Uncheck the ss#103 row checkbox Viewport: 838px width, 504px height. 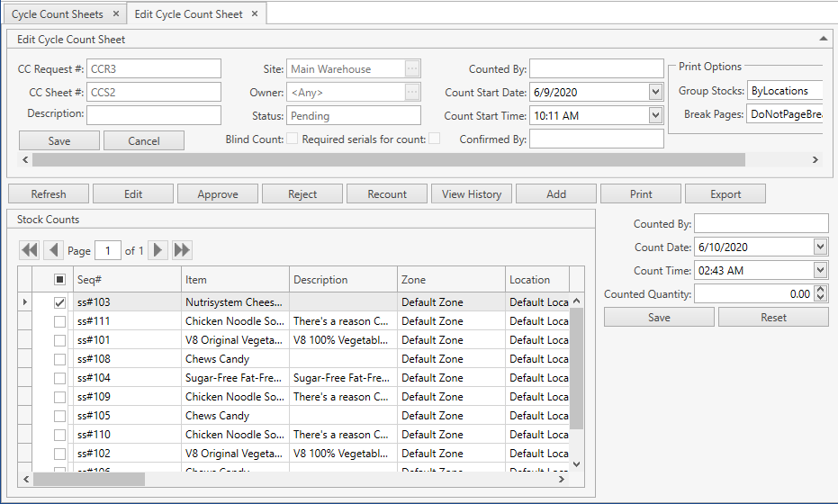tap(59, 302)
